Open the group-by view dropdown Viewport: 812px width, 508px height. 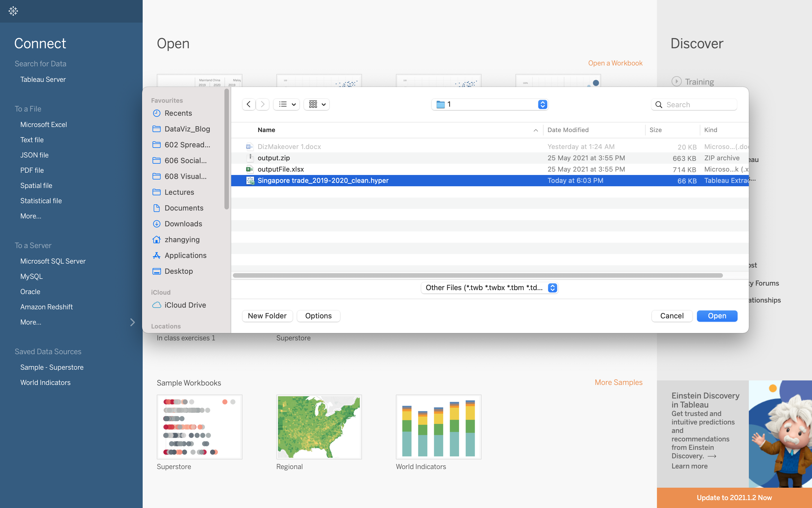click(x=316, y=104)
